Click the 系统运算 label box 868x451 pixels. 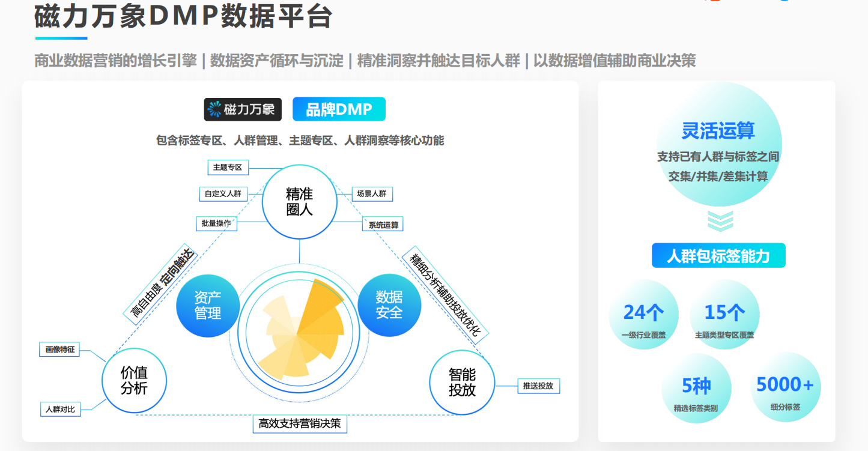click(383, 225)
